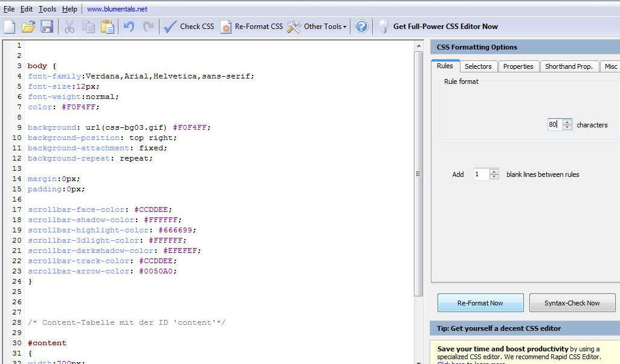
Task: Visit the www.blumentals.net link
Action: coord(117,9)
